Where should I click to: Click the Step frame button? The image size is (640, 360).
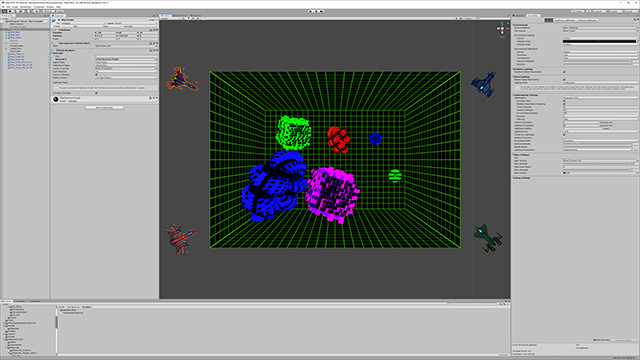coord(321,11)
